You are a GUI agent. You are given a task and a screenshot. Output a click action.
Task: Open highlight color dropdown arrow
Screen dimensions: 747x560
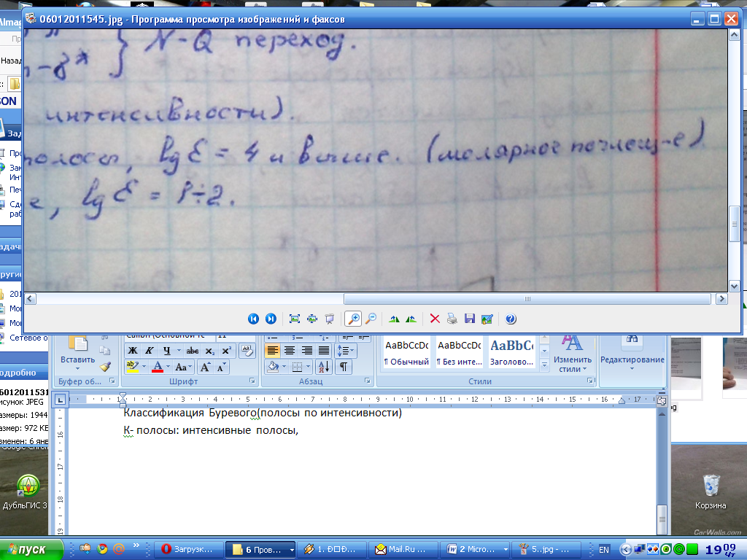144,367
